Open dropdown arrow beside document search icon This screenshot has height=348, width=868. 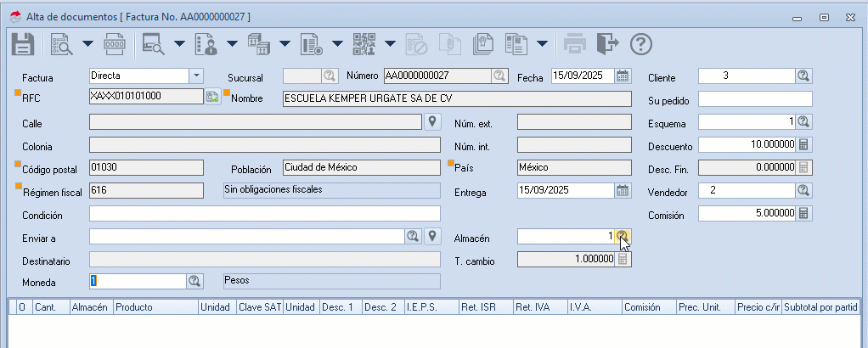87,43
